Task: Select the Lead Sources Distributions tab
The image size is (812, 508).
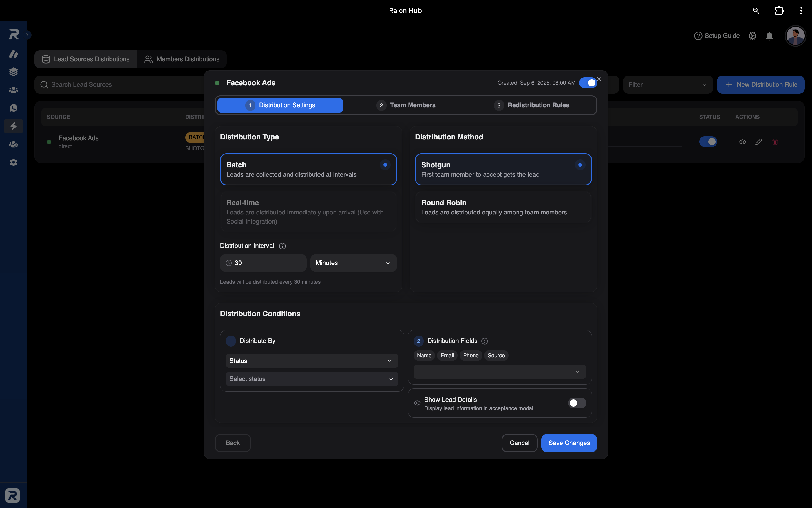Action: click(x=85, y=59)
